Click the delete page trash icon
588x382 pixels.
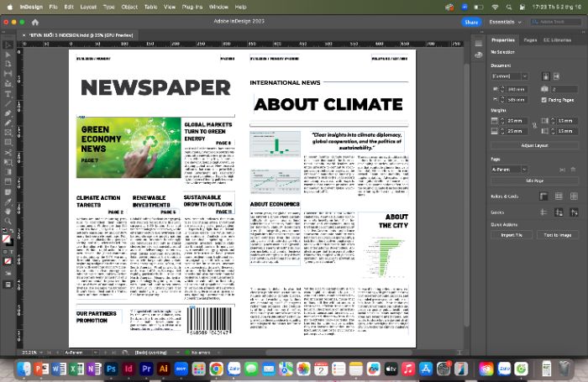(x=573, y=170)
